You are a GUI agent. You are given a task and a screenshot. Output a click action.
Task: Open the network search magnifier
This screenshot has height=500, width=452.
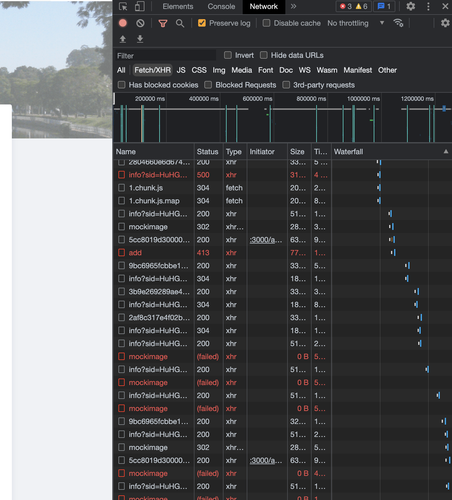[x=180, y=23]
